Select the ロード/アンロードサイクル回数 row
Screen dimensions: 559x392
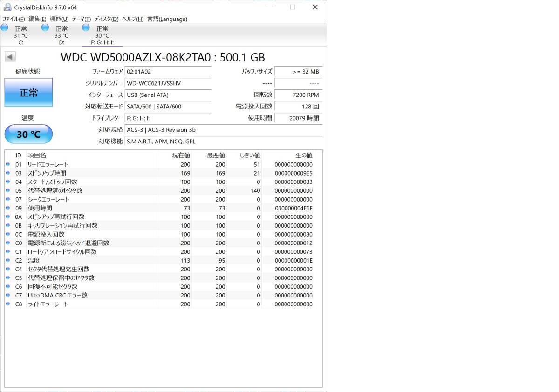[x=159, y=252]
